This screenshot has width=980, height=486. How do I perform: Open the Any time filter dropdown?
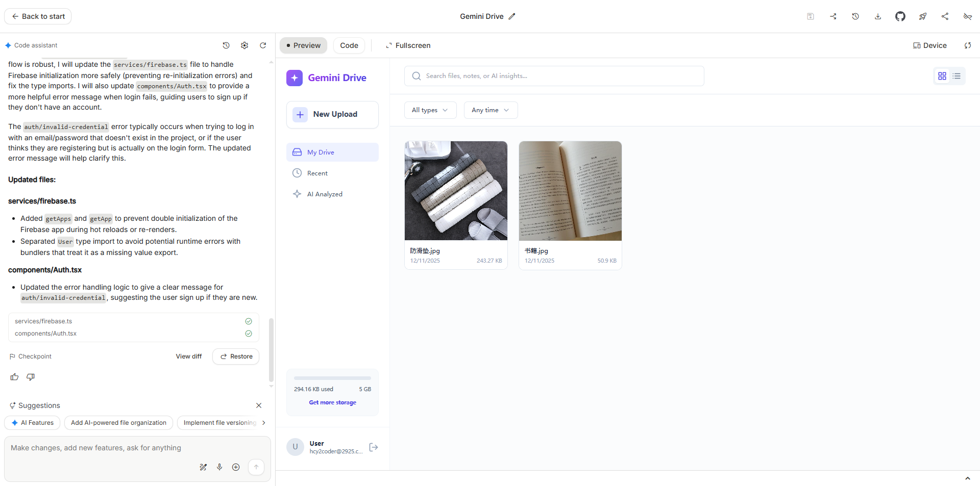[x=491, y=110]
